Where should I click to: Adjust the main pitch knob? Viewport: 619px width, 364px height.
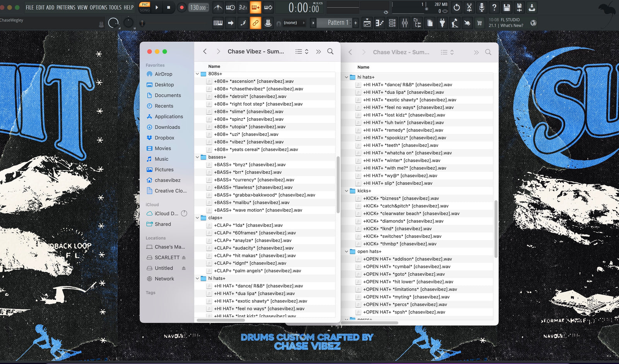click(128, 23)
